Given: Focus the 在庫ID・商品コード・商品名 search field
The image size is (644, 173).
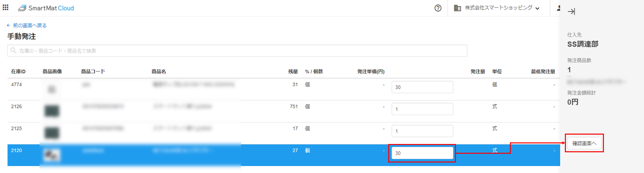Looking at the screenshot, I should (237, 51).
